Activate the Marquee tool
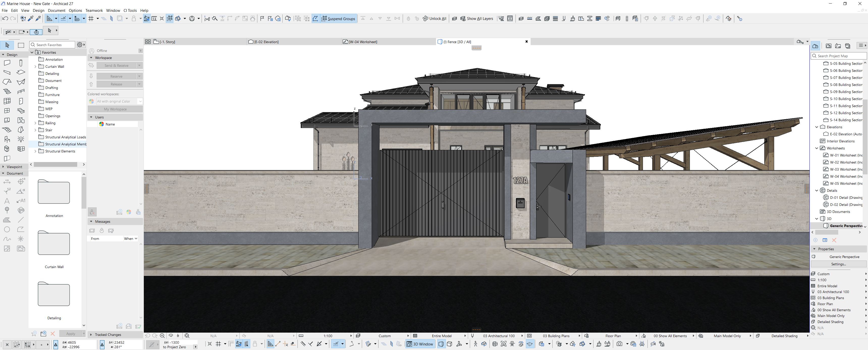This screenshot has height=350, width=868. 21,45
